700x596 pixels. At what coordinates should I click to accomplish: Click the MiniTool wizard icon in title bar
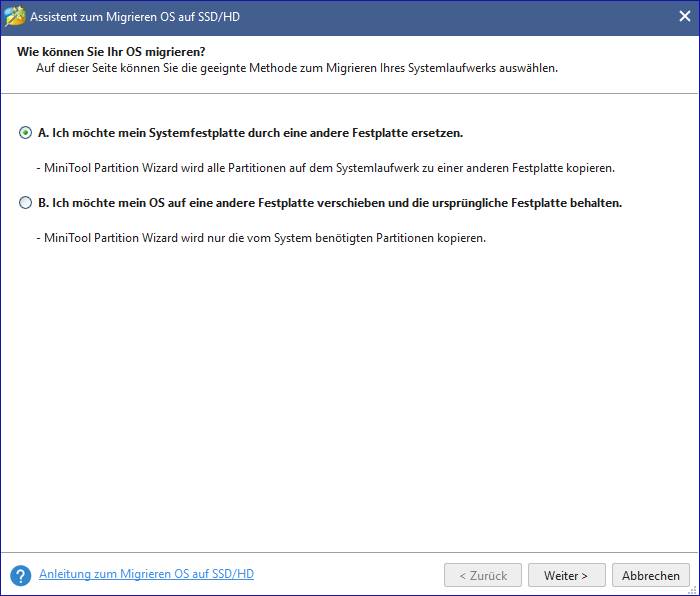click(15, 17)
